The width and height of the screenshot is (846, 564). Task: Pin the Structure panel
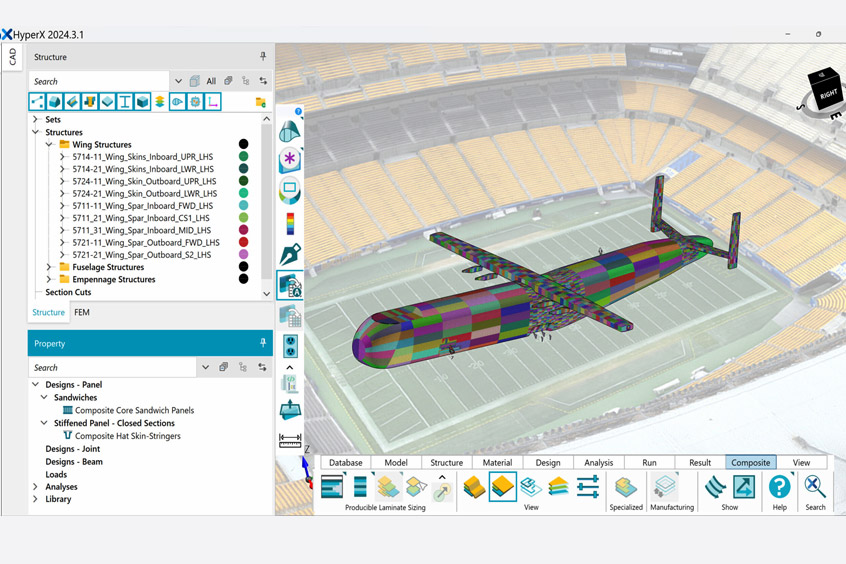pos(263,57)
